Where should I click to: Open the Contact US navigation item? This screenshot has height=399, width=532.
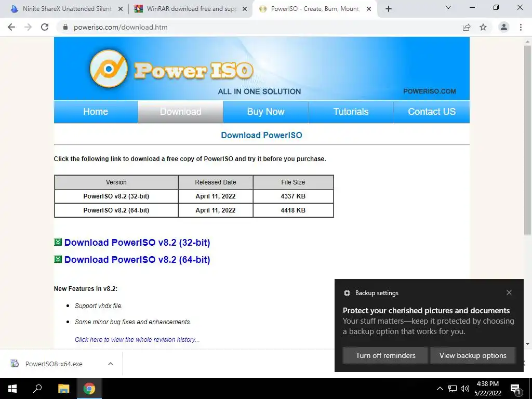(x=432, y=112)
